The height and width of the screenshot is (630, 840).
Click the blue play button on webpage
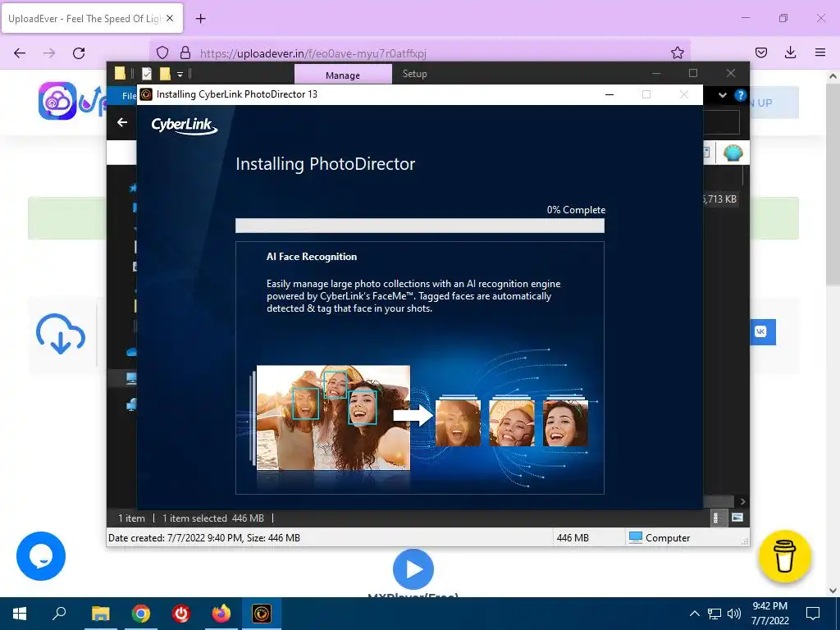(413, 569)
